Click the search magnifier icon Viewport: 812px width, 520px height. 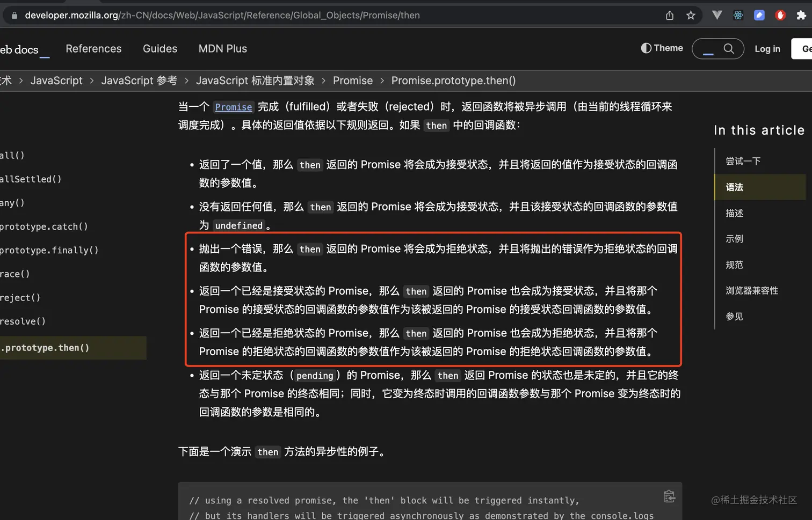click(728, 48)
